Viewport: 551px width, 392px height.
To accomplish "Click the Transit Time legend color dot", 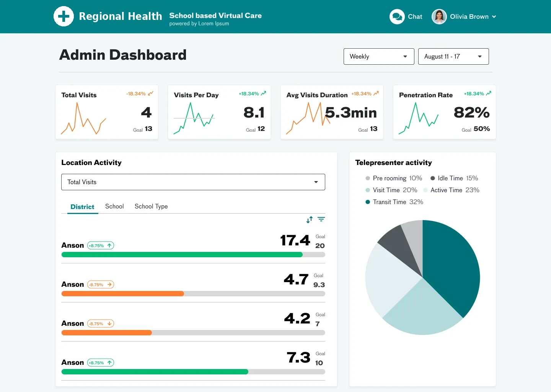I will [368, 202].
